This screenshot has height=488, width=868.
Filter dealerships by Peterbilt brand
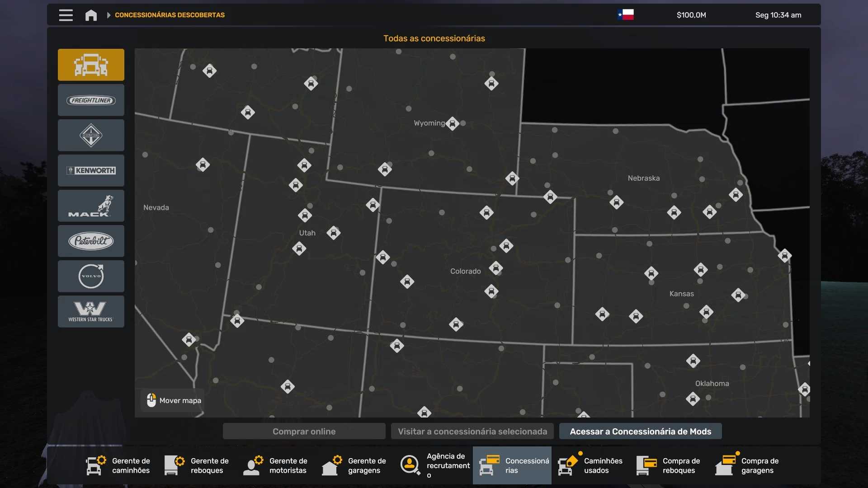91,241
